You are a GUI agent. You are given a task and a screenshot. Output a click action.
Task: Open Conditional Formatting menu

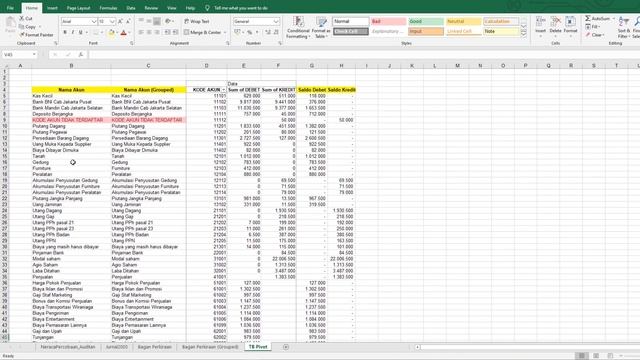pyautogui.click(x=298, y=27)
